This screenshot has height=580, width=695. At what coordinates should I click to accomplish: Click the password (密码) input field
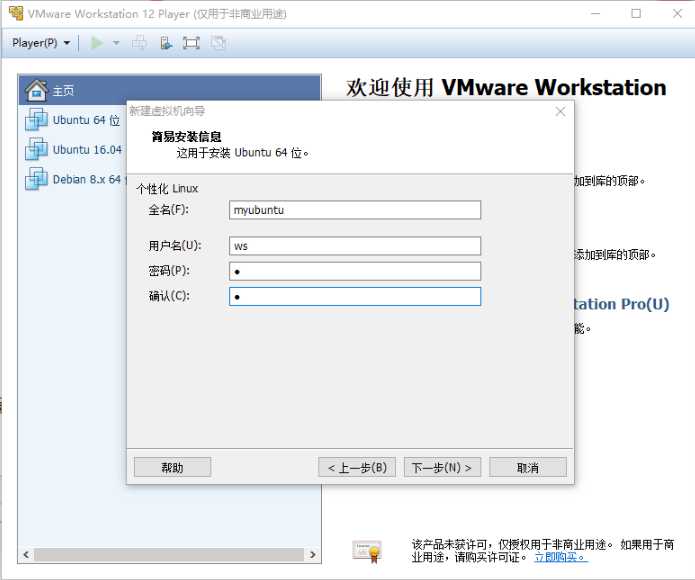pos(355,271)
